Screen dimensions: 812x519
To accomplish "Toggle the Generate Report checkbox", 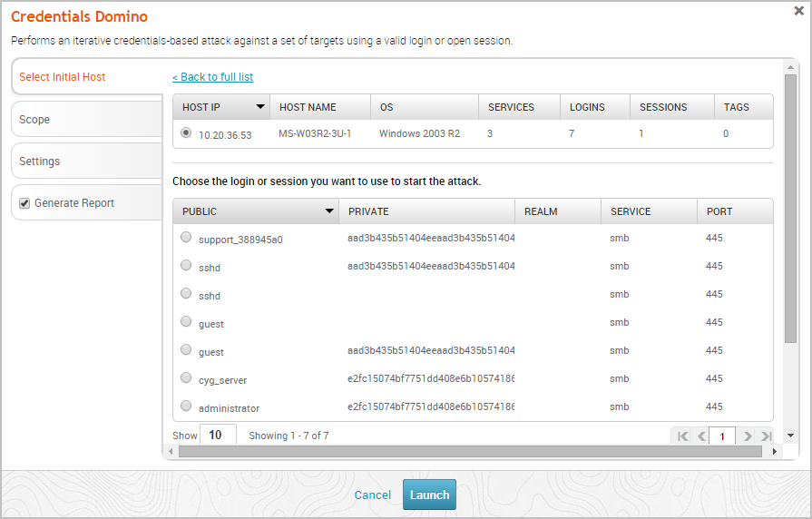I will click(24, 203).
